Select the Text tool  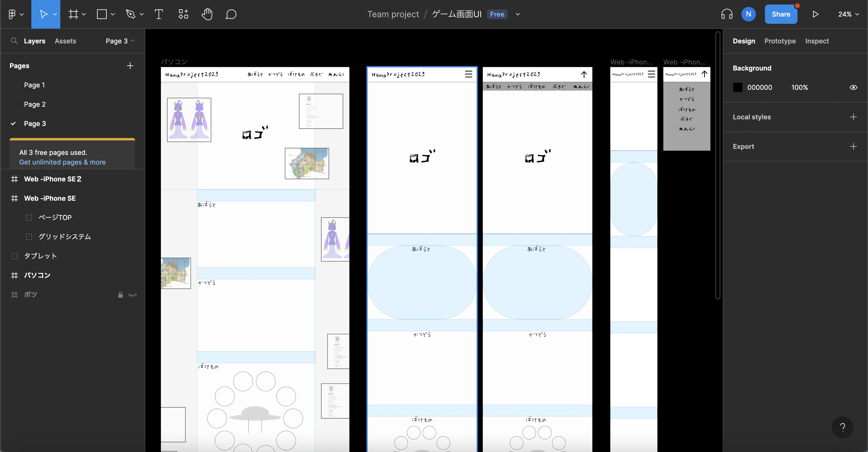click(159, 14)
